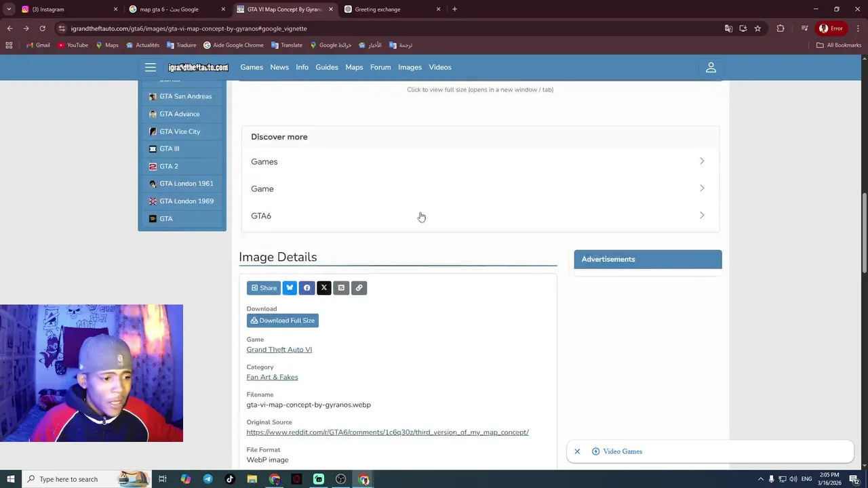The image size is (868, 488).
Task: Open the Guides menu in site header
Action: point(327,67)
